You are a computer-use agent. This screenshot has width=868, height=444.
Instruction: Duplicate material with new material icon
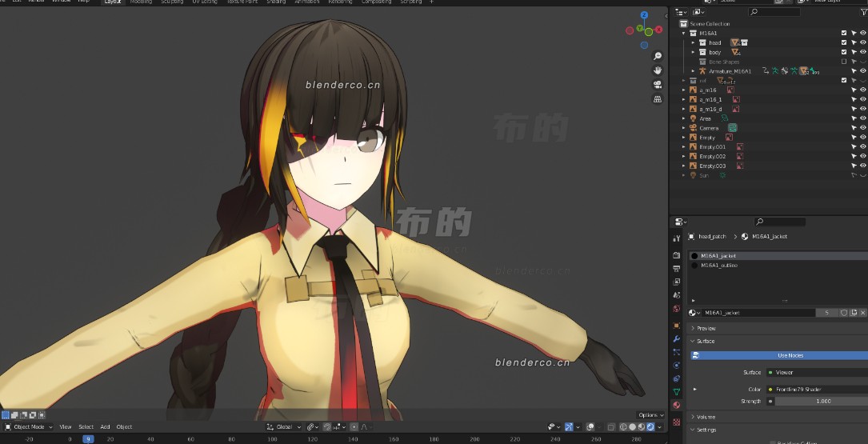click(x=854, y=313)
